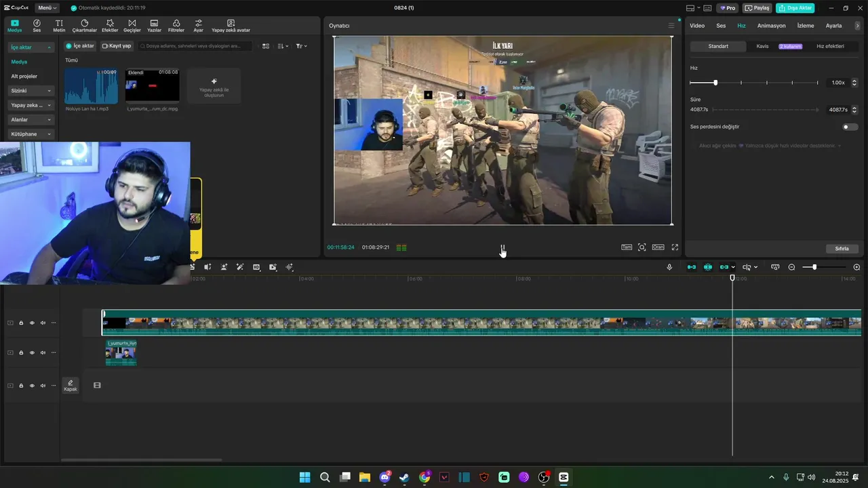Click the timeline zoom in plus icon
Screen dimensions: 868x488
coord(856,267)
